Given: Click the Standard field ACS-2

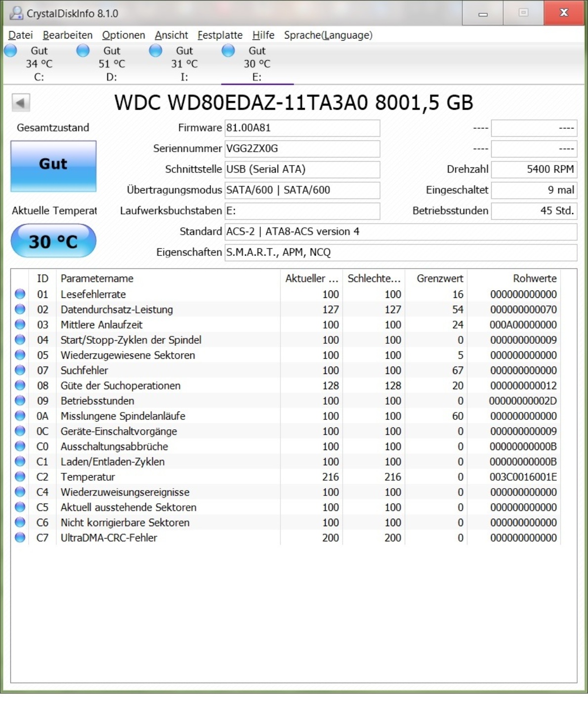Looking at the screenshot, I should coord(401,232).
